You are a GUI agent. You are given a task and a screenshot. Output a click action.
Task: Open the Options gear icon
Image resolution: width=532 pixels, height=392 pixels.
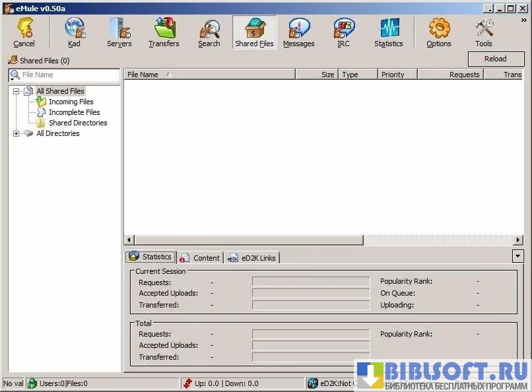coord(438,32)
